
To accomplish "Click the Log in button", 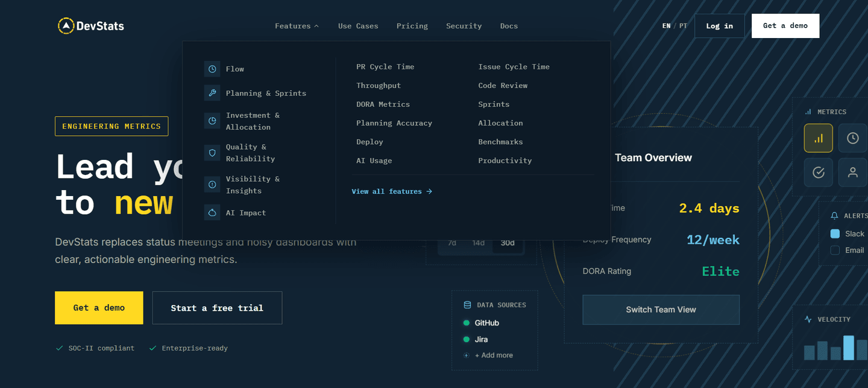I will 720,26.
